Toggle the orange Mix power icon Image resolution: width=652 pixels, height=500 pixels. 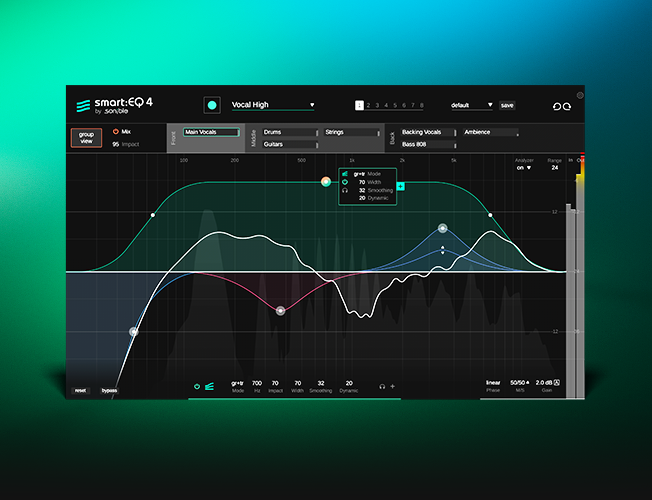click(x=116, y=131)
